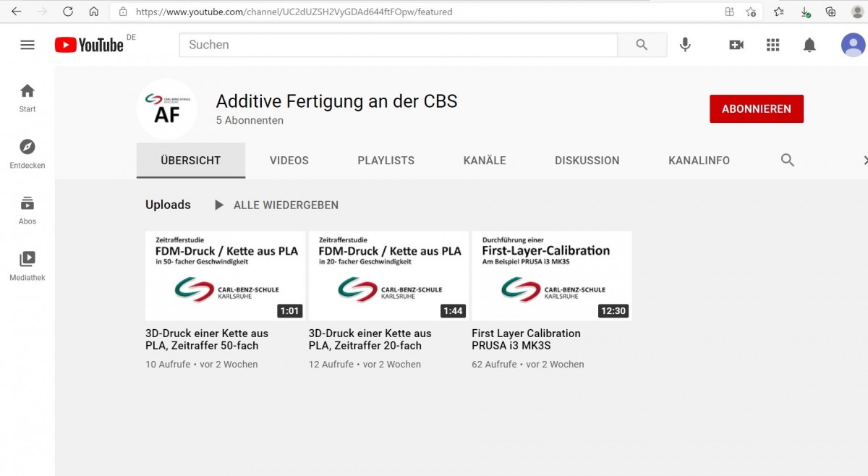
Task: Open title '3D-Druck einer Kette aus PLA, Zeitraffer 20-fach'
Action: (370, 339)
